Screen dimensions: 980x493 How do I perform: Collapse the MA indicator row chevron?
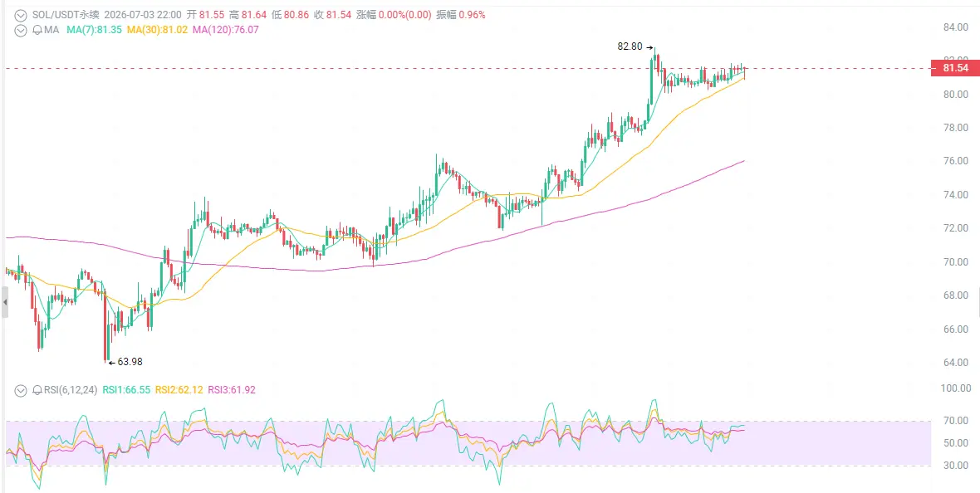tap(21, 29)
